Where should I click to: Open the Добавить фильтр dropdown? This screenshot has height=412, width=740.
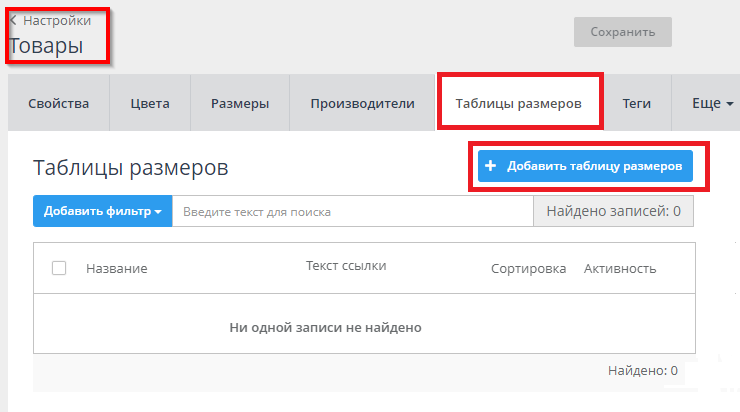(102, 212)
